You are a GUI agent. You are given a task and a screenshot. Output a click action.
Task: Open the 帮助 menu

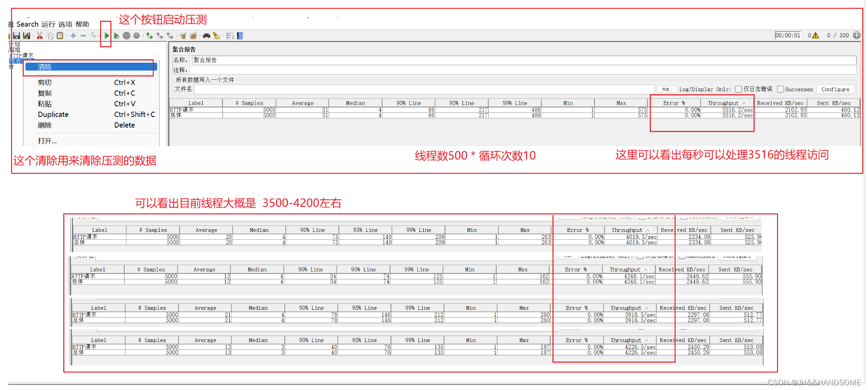coord(82,24)
